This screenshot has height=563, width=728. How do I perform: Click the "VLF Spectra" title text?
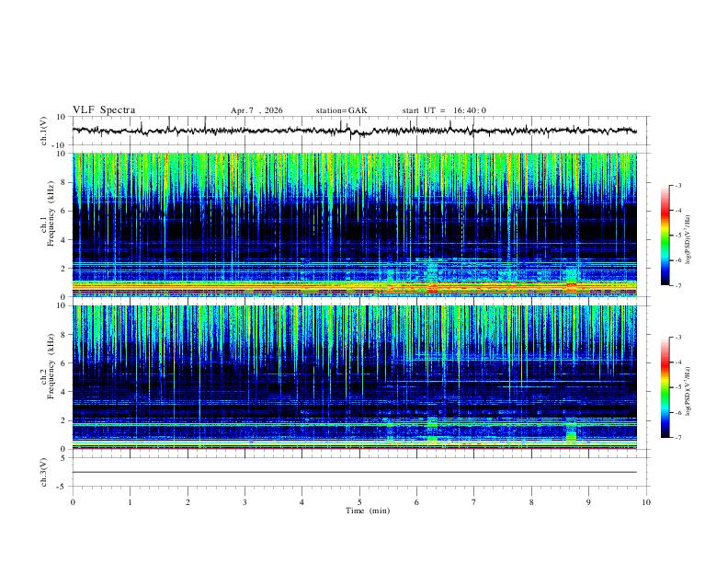[104, 110]
